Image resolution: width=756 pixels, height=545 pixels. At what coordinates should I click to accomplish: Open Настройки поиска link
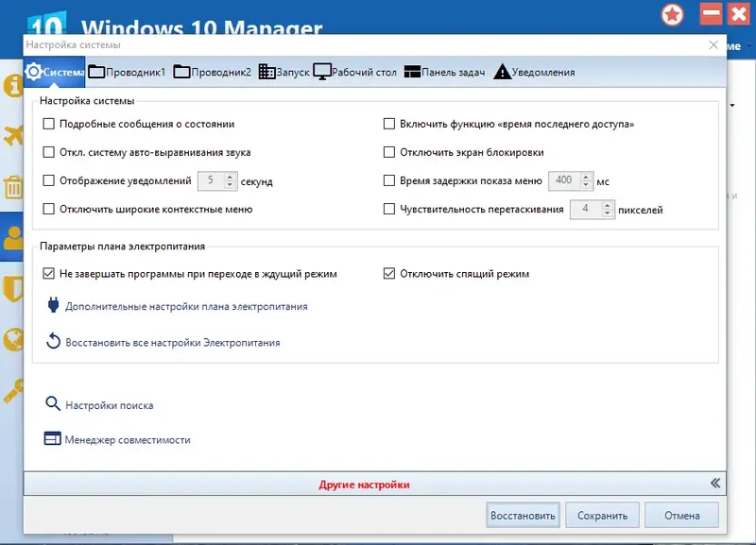click(x=110, y=405)
